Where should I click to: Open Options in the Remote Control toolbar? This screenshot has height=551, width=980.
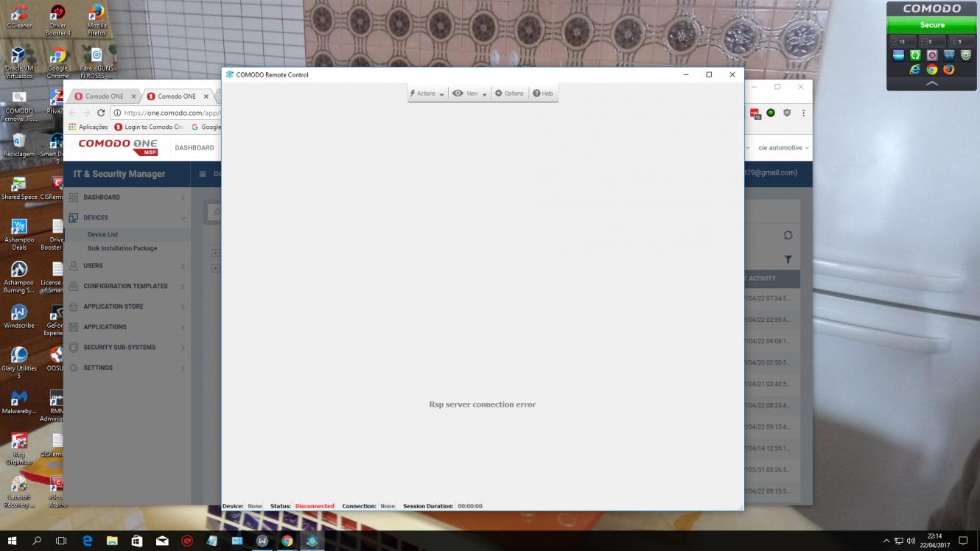tap(509, 94)
